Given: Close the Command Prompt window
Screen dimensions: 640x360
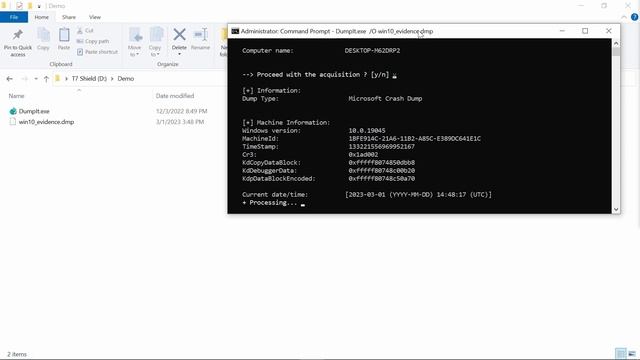Looking at the screenshot, I should tap(609, 31).
